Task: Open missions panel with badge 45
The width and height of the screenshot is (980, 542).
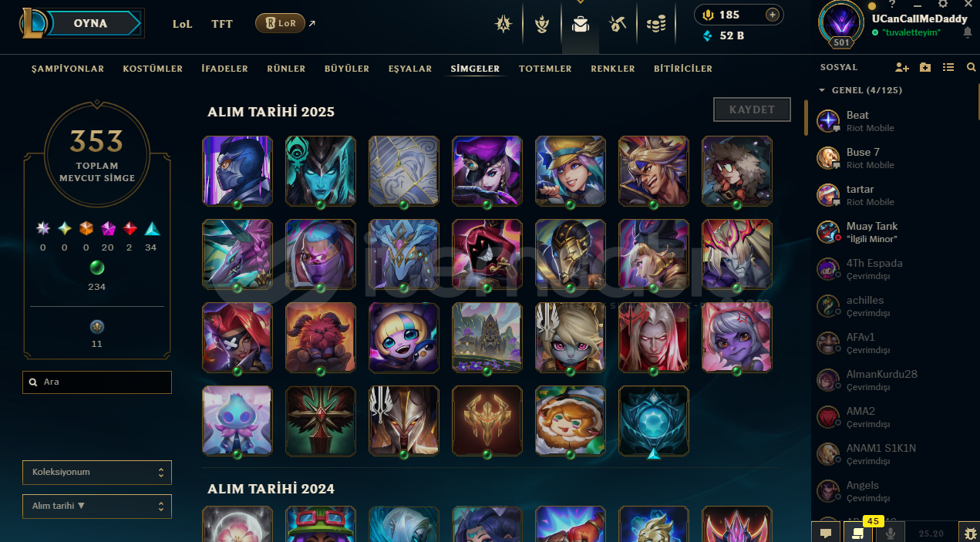Action: 857,532
